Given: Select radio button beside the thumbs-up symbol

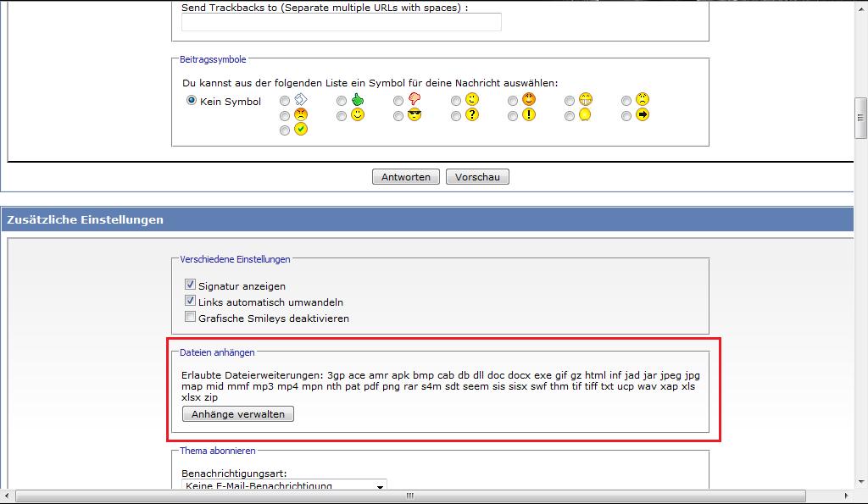Looking at the screenshot, I should click(342, 102).
